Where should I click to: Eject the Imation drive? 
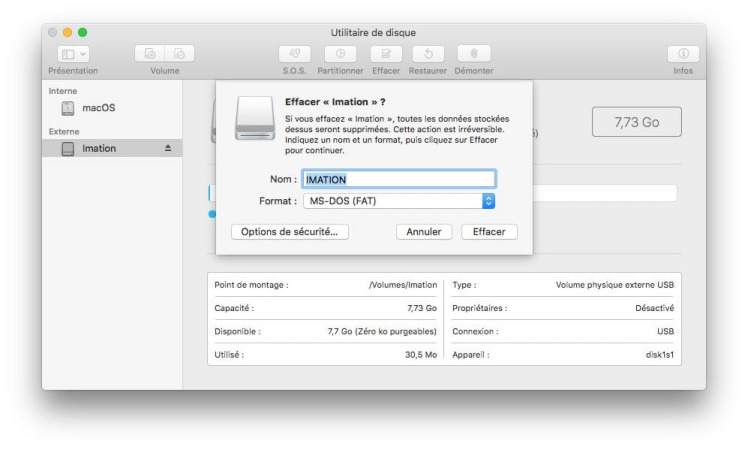pos(168,148)
